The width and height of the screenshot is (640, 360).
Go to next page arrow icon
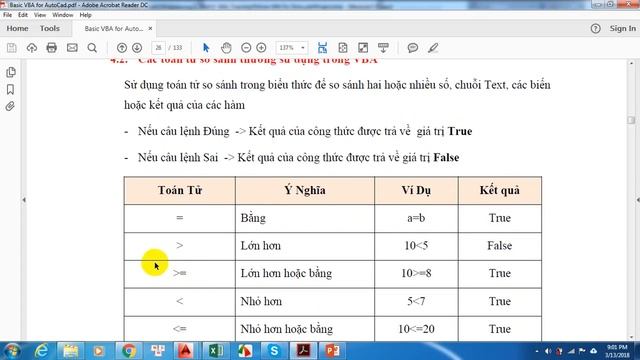[137, 48]
